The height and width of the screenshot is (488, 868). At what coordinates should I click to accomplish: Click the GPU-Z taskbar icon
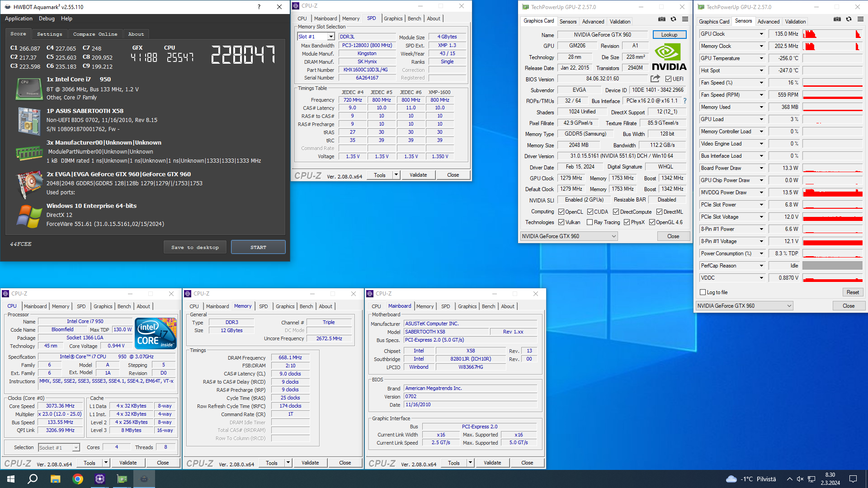tap(122, 479)
